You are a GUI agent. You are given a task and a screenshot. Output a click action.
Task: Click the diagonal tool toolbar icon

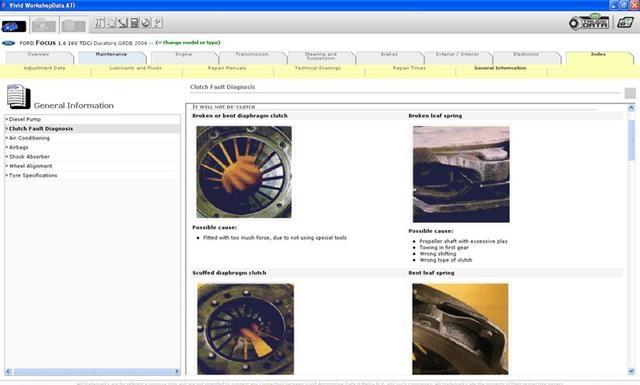[122, 22]
